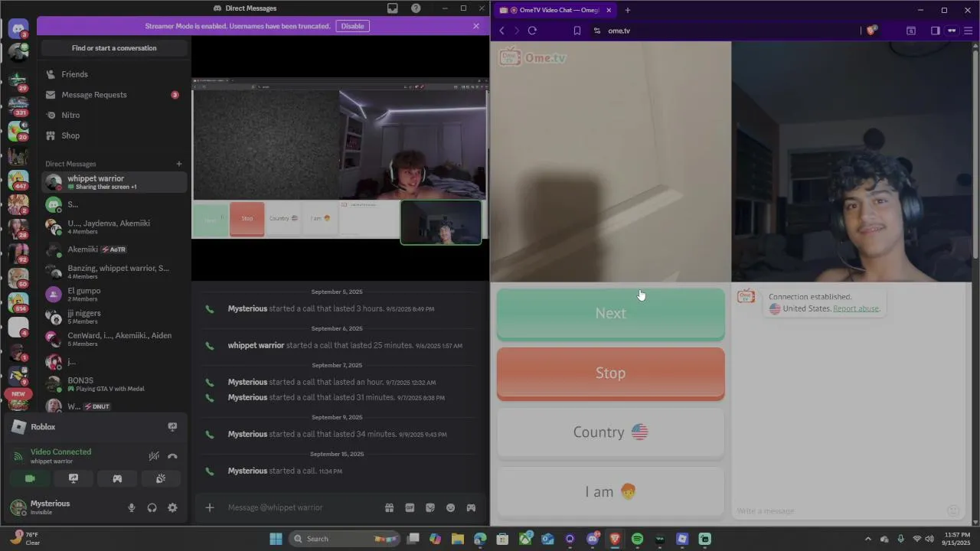
Task: Open Brave Shields lion icon
Action: click(871, 31)
